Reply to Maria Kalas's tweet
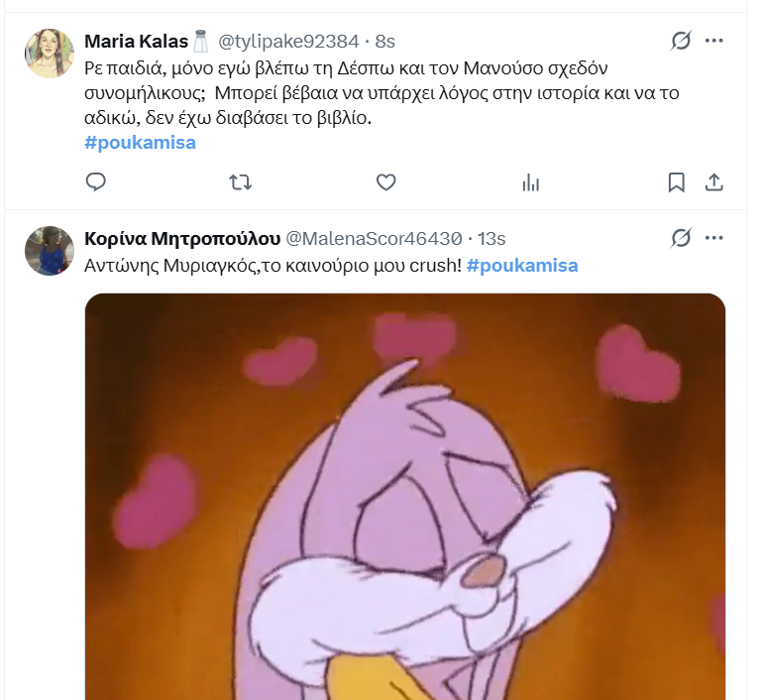The height and width of the screenshot is (700, 765). point(95,182)
